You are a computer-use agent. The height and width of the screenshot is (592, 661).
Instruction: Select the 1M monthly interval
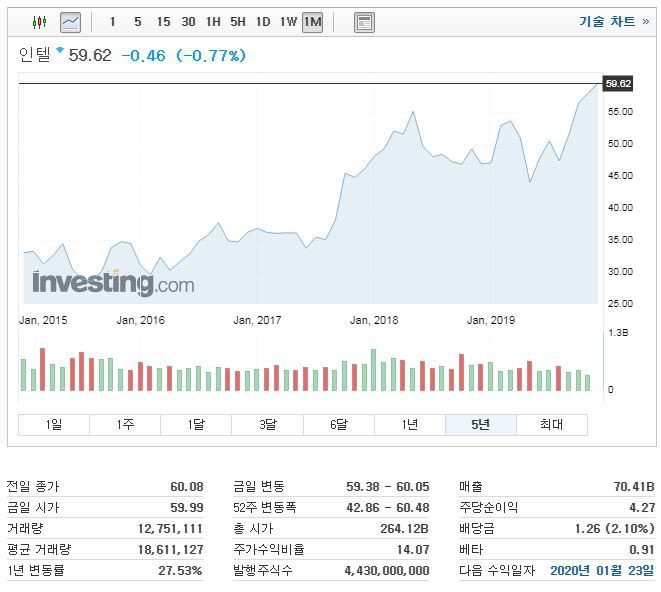[312, 22]
